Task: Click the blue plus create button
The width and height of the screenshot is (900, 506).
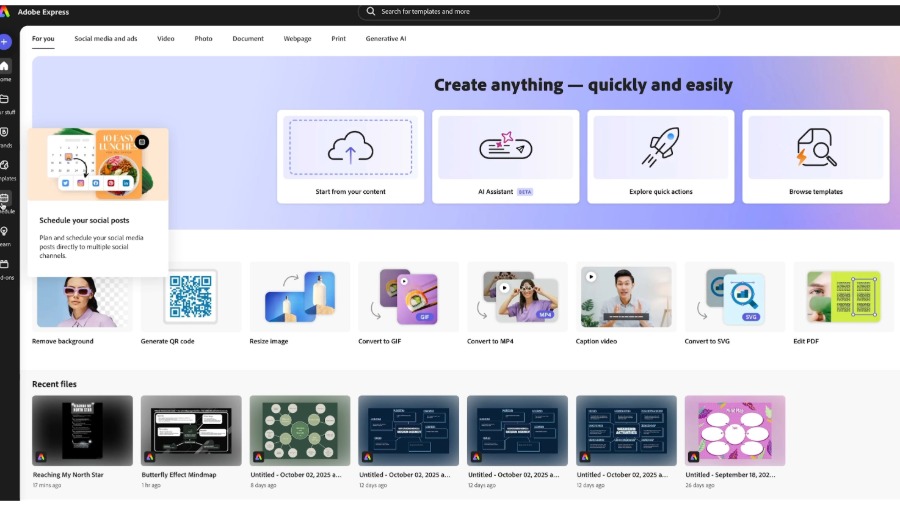Action: tap(5, 41)
